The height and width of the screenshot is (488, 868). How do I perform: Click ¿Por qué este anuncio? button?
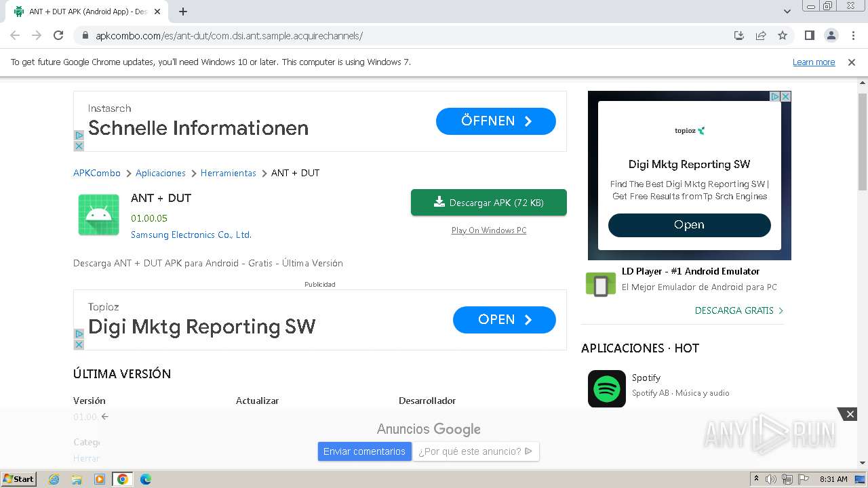tap(476, 451)
